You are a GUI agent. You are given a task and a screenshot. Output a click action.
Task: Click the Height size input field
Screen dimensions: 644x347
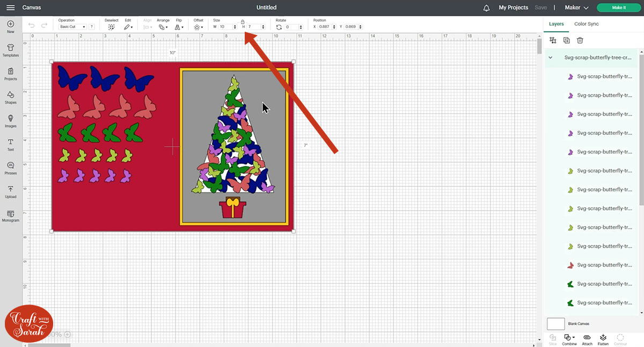[x=254, y=27]
